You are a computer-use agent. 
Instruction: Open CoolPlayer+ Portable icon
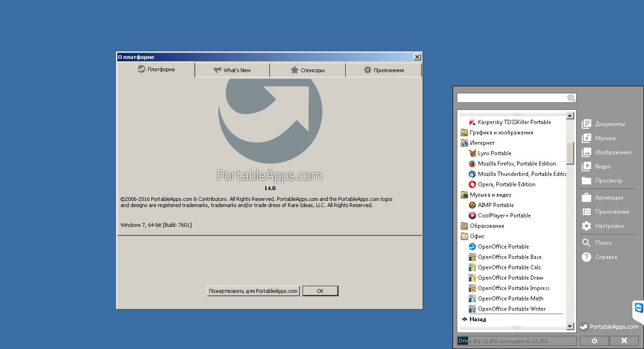(472, 216)
